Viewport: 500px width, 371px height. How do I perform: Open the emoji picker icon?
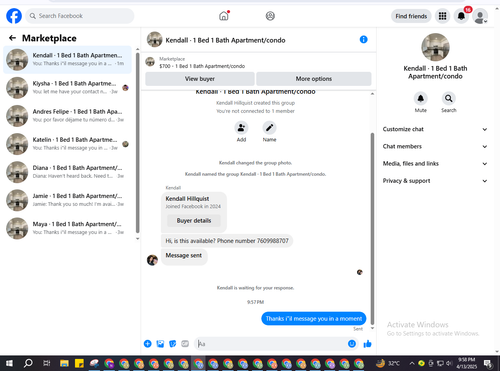(x=352, y=344)
